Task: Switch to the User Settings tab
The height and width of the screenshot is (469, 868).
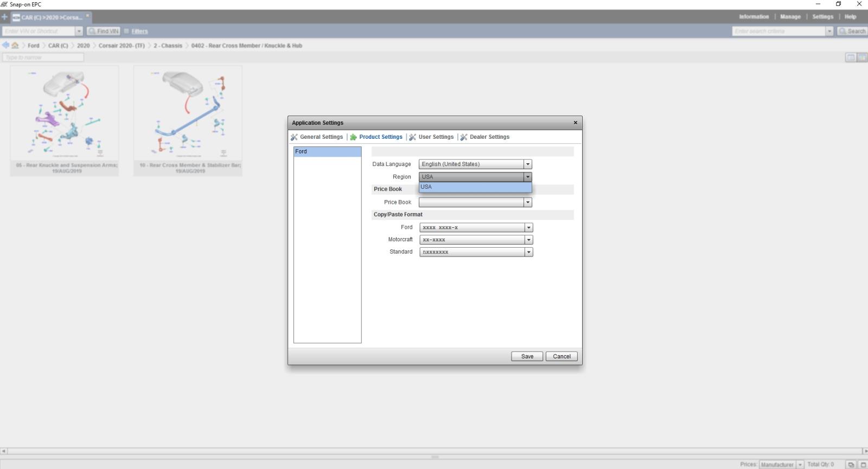Action: coord(436,137)
